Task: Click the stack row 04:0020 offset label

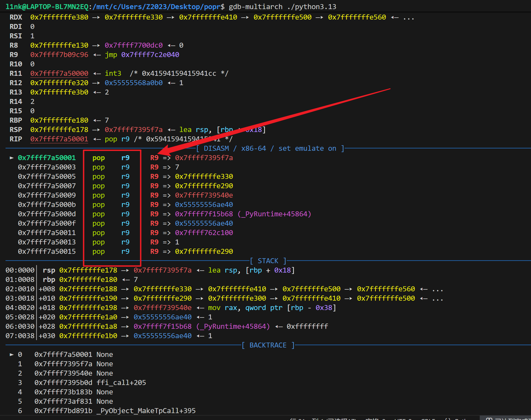Action: click(x=20, y=308)
